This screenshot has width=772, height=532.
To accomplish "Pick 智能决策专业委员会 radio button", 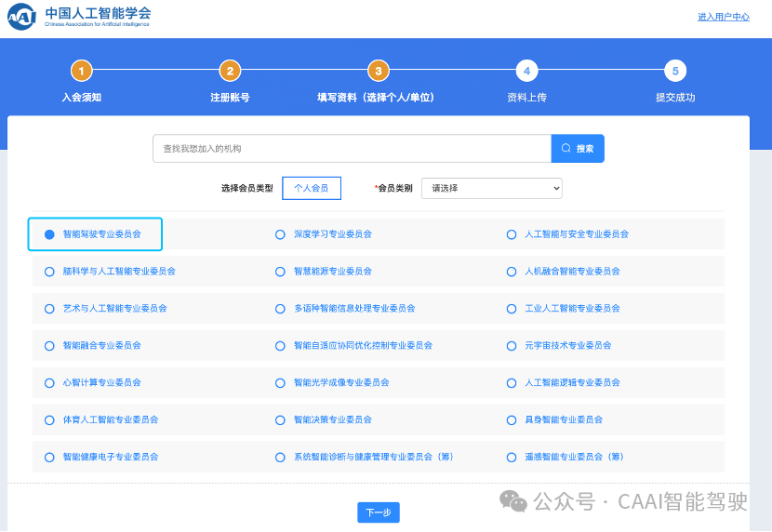I will pos(280,420).
